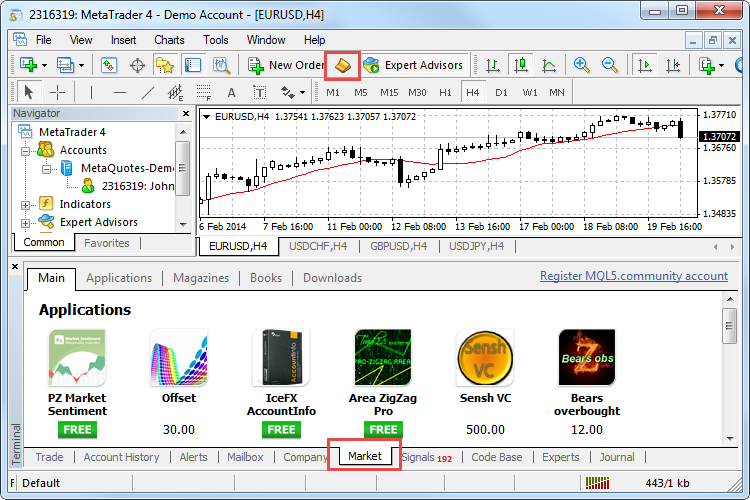Click the Market panel vertical scrollbar thumb
Screen dimensions: 750x500
[729, 326]
